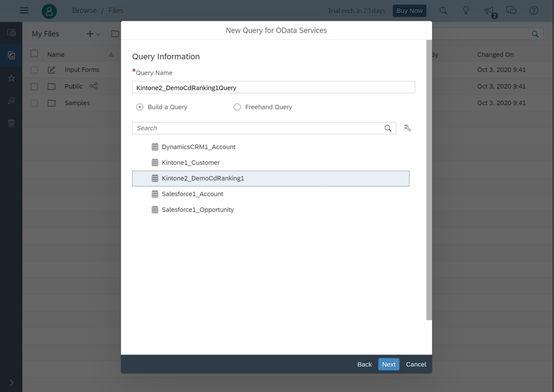Screen dimensions: 554x392
Task: Click the help question mark icon
Action: point(534,11)
